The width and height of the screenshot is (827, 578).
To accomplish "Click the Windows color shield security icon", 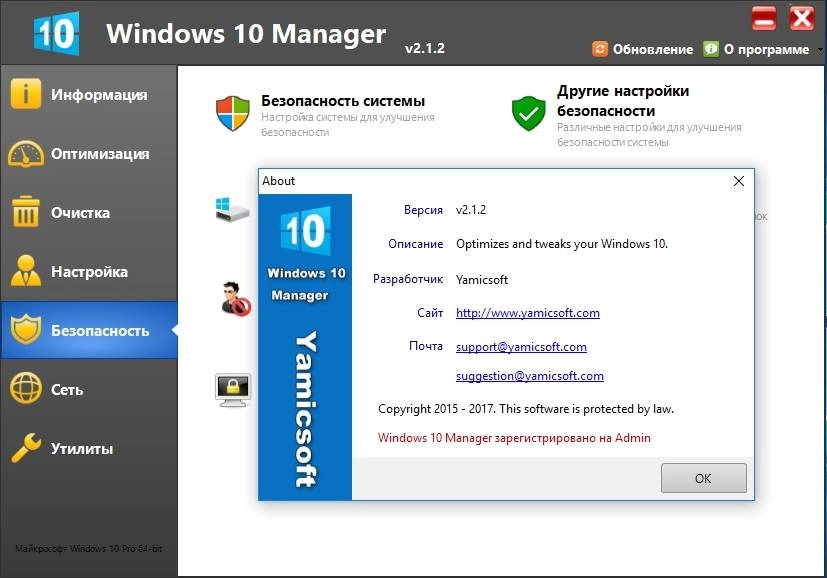I will coord(233,113).
